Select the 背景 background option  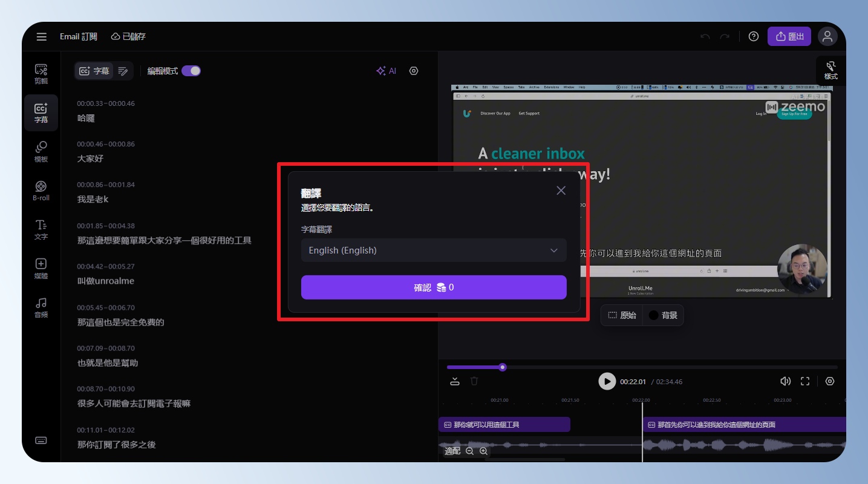coord(663,315)
